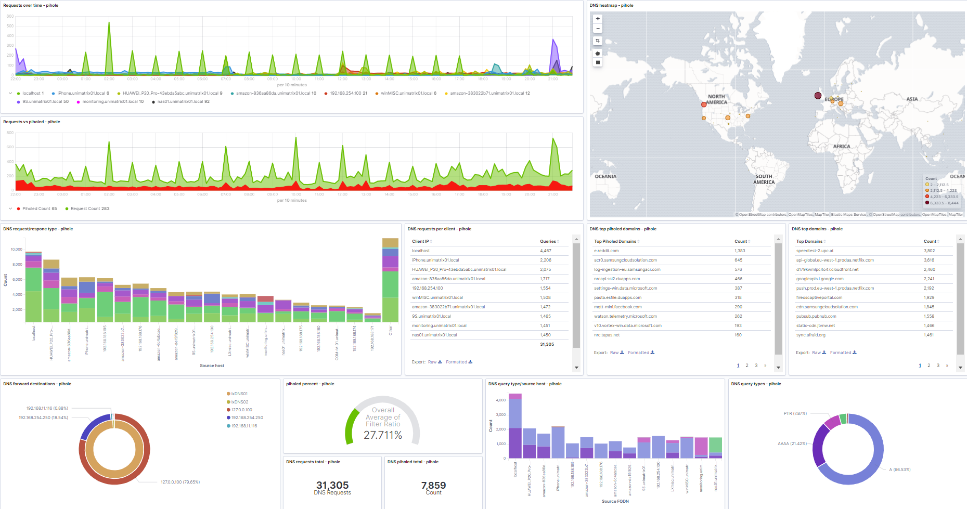
Task: Download Raw export of DNS top domains
Action: pos(819,353)
